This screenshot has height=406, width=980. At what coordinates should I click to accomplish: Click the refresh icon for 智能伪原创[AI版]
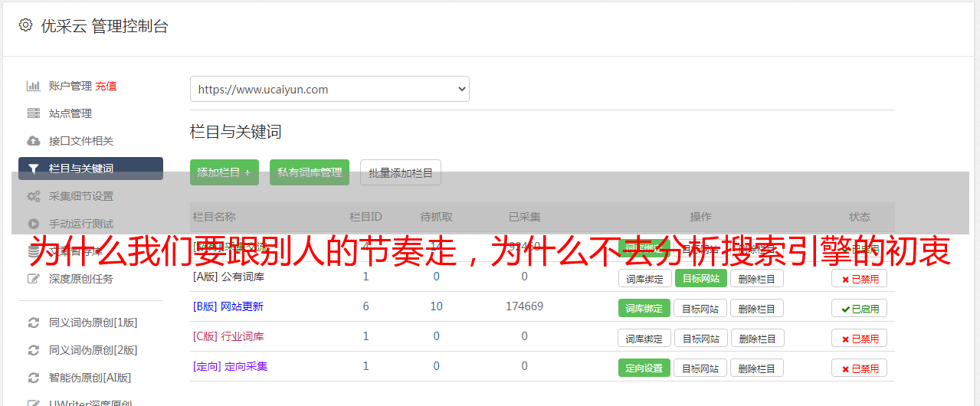34,378
